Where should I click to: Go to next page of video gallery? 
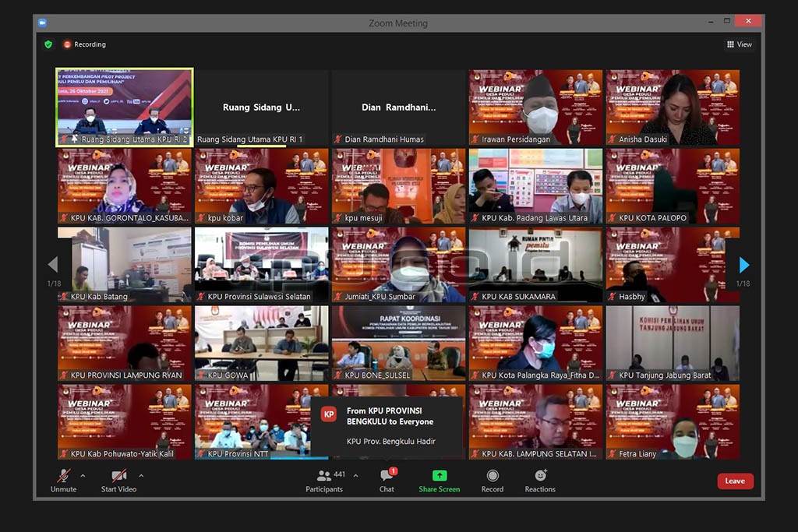point(743,265)
